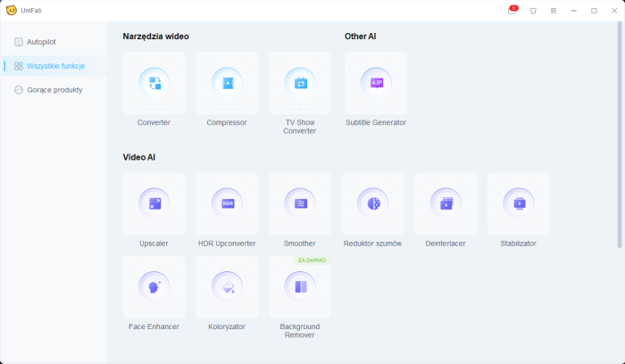Select the Upscaler AI tool icon
Screen dimensions: 625x364
click(154, 203)
